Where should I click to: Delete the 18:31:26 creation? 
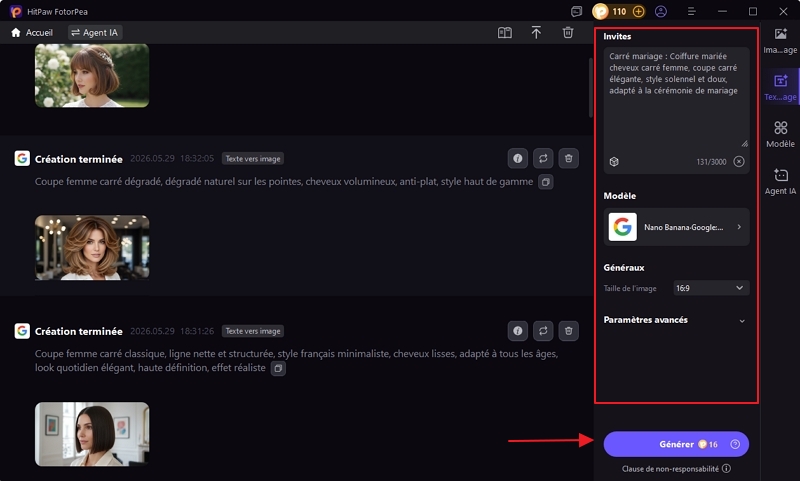click(x=568, y=331)
